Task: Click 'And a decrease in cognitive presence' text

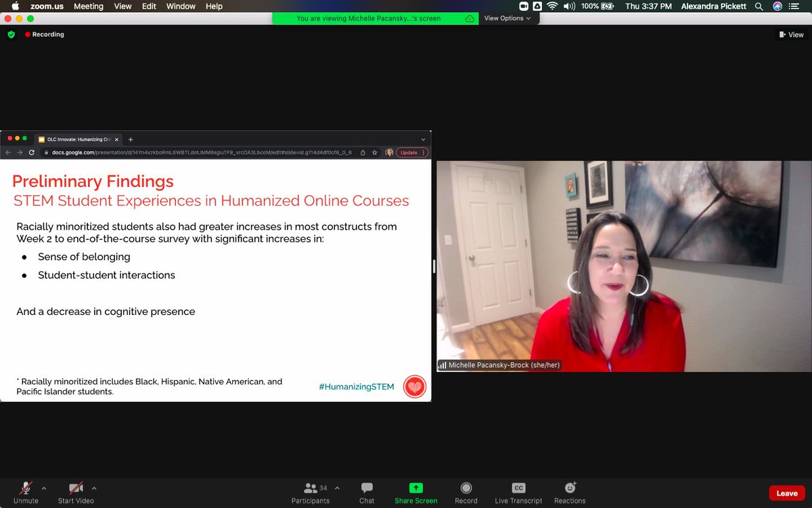Action: (106, 312)
